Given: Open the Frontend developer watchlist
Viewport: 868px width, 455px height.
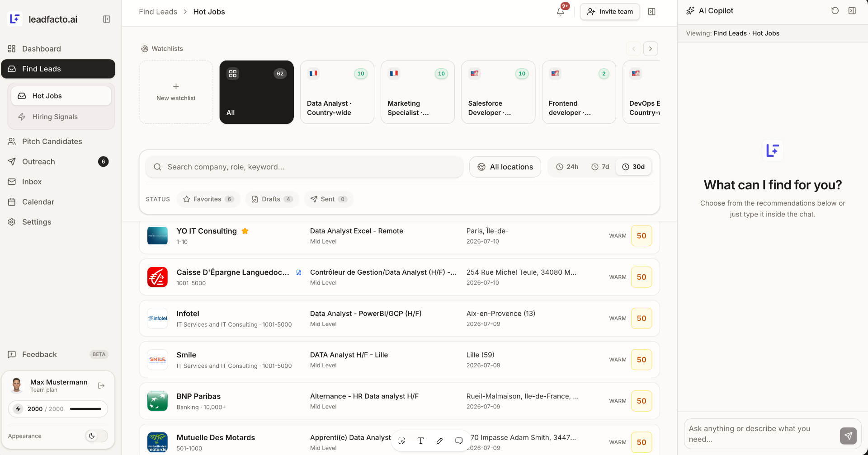Looking at the screenshot, I should 579,92.
